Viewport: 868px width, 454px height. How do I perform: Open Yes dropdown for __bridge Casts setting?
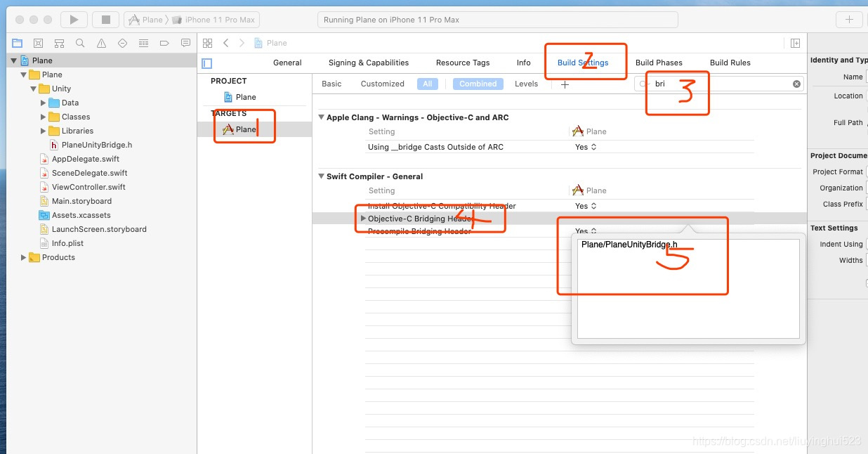point(586,147)
